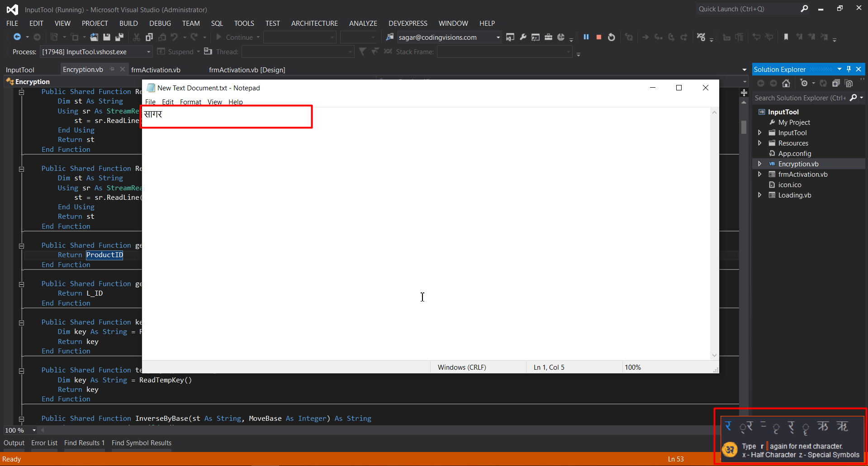Navigate Backward toolbar arrow

17,37
